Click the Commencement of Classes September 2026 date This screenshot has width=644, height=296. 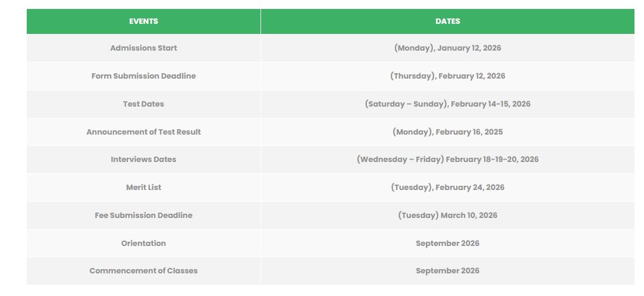447,271
